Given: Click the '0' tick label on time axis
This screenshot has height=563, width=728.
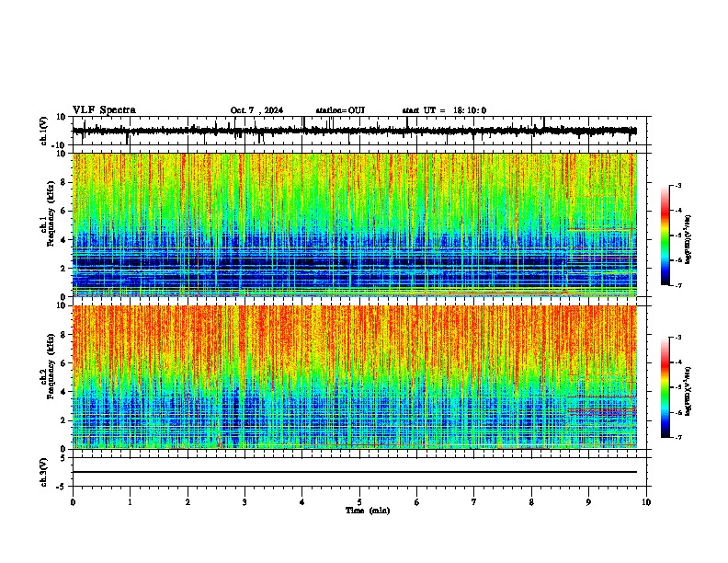Looking at the screenshot, I should pyautogui.click(x=73, y=502).
